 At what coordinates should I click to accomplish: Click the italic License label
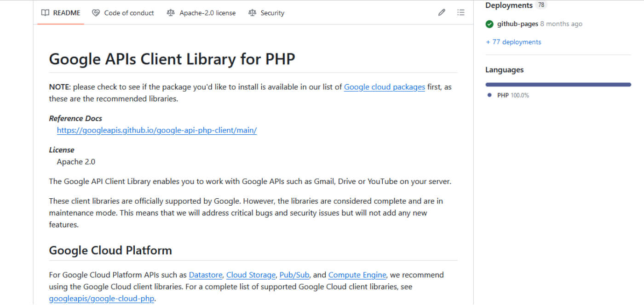(62, 150)
